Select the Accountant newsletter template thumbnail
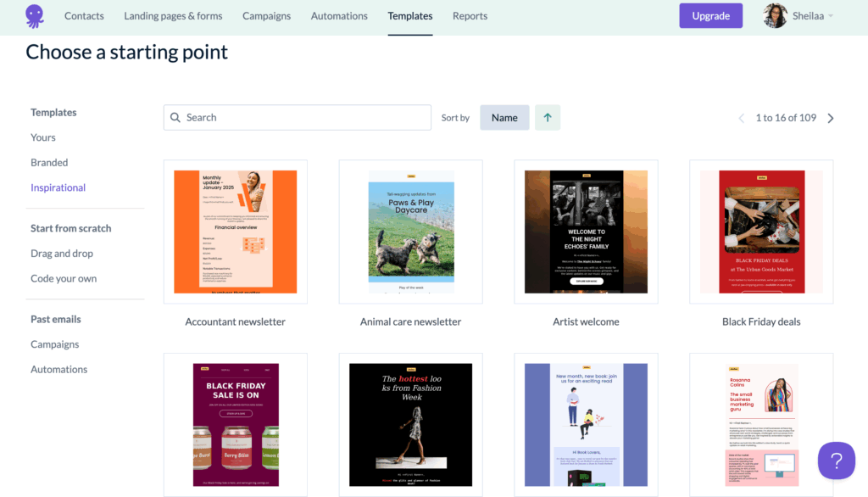Screen dimensions: 868x497 click(236, 232)
